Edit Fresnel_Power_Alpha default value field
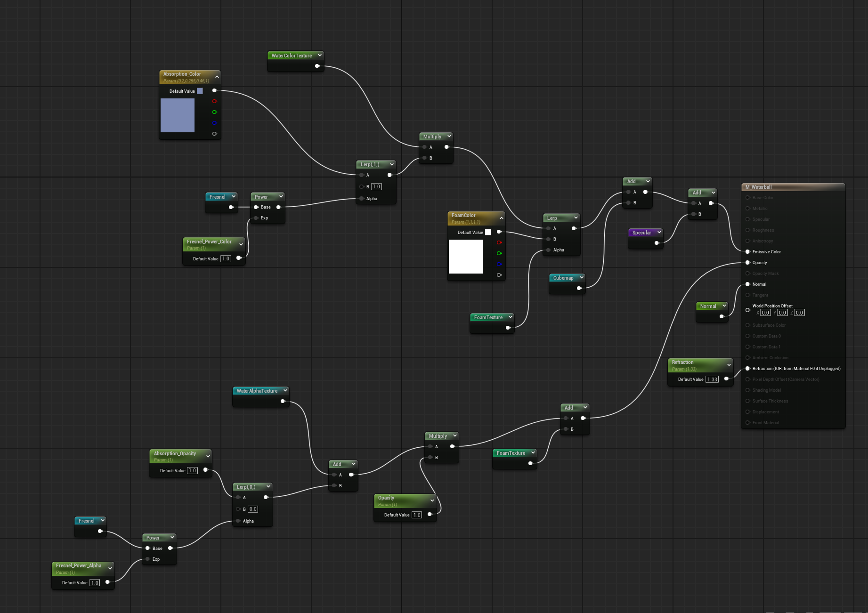Viewport: 868px width, 613px height. pyautogui.click(x=95, y=582)
